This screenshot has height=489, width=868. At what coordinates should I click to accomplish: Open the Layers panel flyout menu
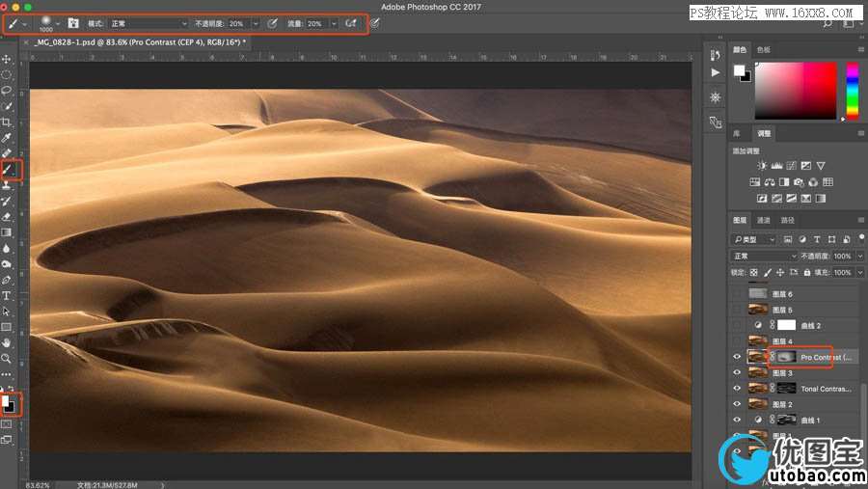861,221
